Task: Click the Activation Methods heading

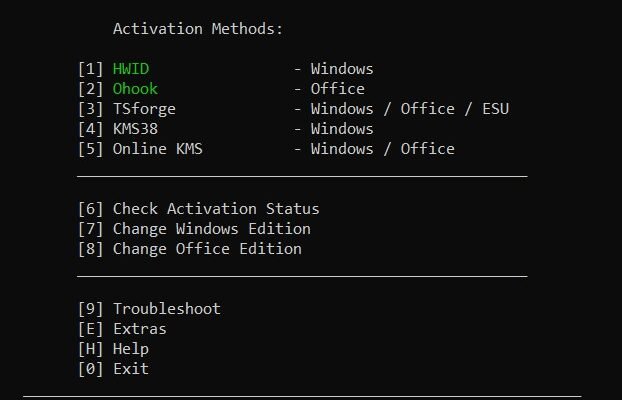Action: (x=198, y=29)
